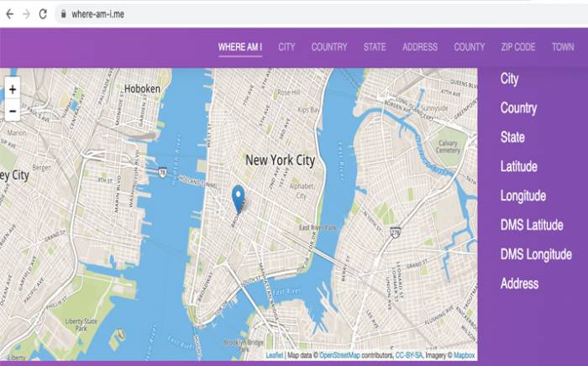Click the Rose Hill map label
The image size is (588, 366).
click(289, 92)
